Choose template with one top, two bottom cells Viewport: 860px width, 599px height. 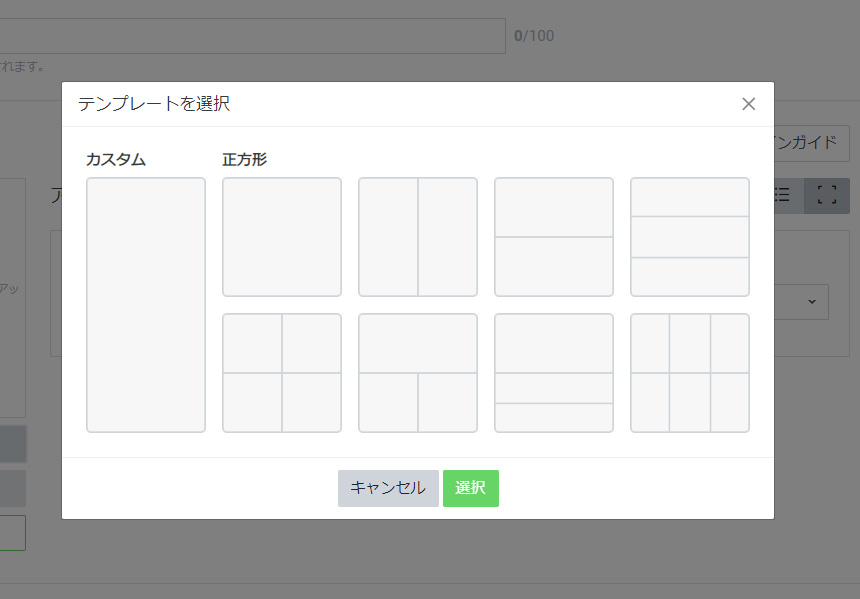click(x=418, y=373)
